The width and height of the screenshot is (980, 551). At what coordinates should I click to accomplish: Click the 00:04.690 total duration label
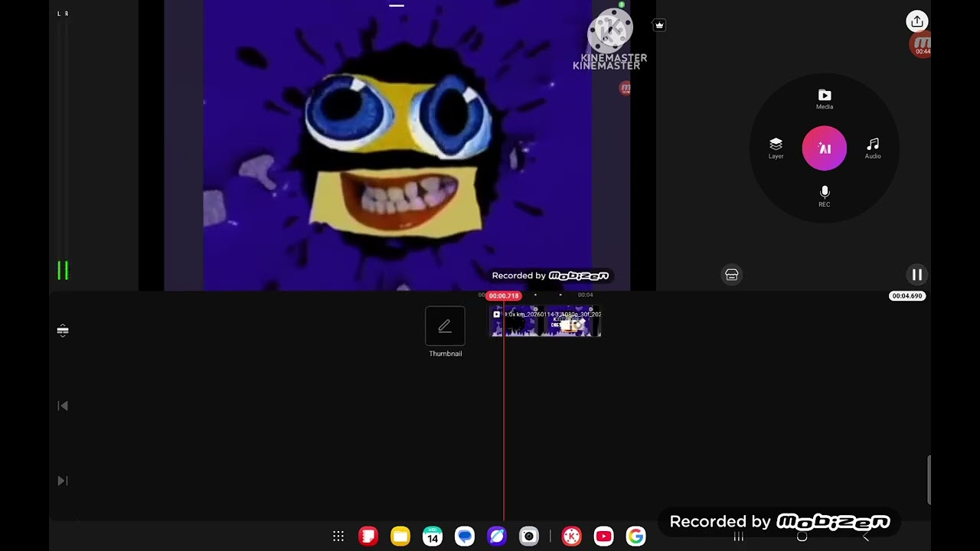coord(907,295)
